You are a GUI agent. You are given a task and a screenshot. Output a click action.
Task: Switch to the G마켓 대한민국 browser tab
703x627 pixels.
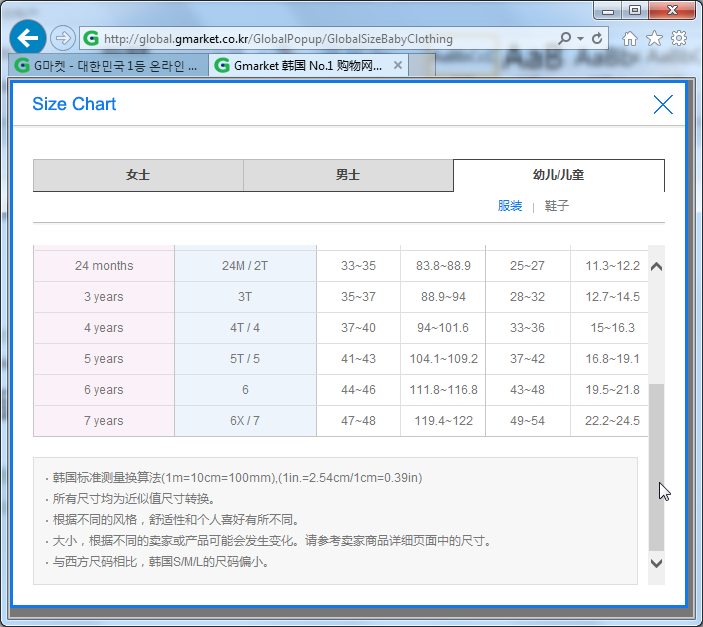[x=108, y=65]
